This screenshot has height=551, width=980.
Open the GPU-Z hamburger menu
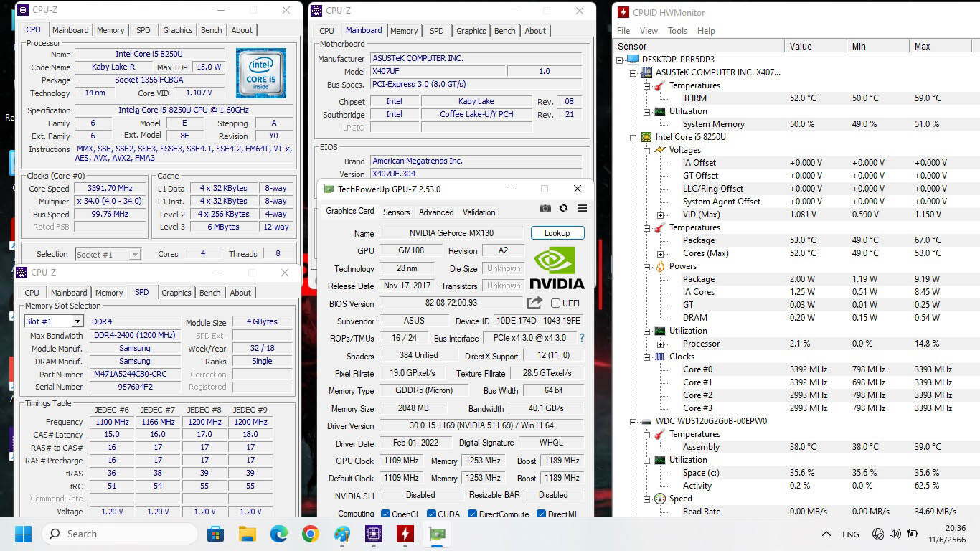582,208
